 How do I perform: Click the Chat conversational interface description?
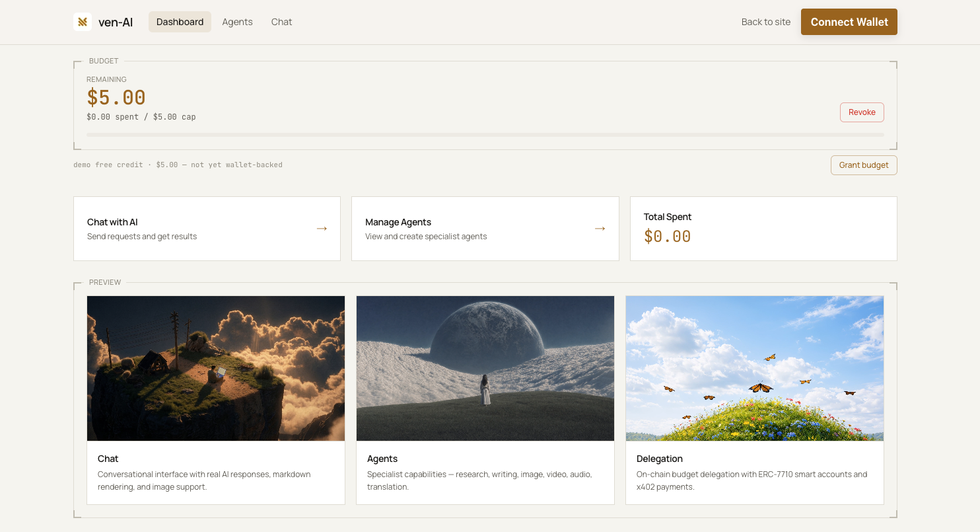(204, 480)
